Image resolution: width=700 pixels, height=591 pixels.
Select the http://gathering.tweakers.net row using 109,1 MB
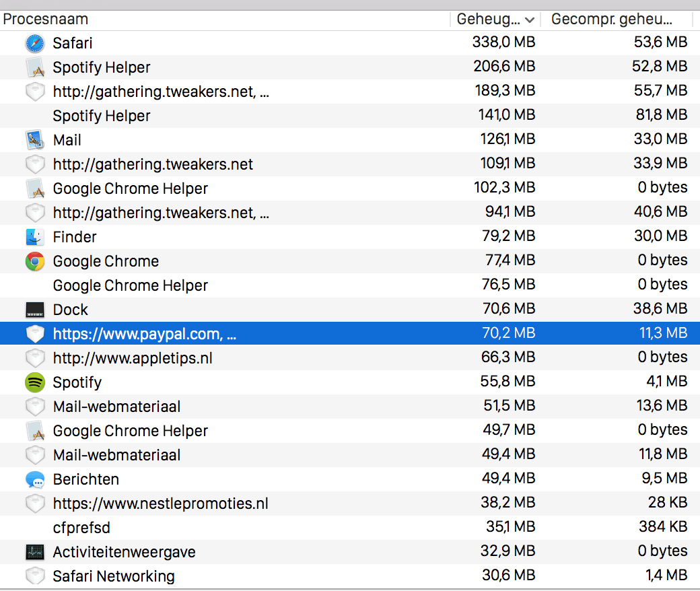tap(350, 164)
